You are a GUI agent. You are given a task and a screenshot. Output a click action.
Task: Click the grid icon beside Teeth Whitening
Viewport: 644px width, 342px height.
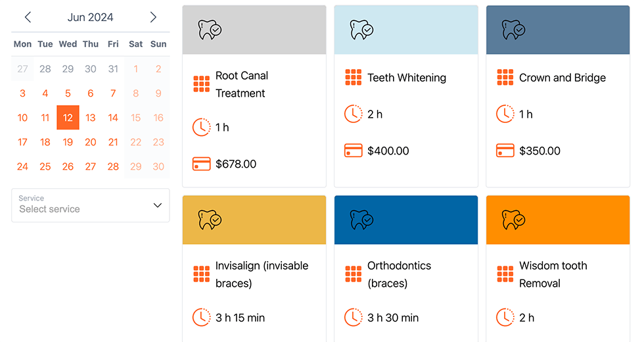point(354,78)
